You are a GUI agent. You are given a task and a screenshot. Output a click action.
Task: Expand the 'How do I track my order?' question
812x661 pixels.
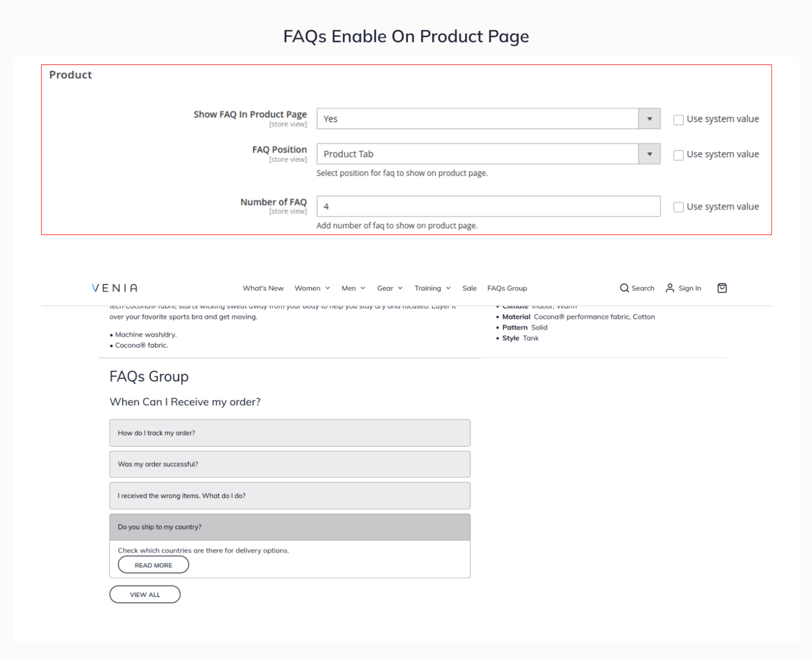click(290, 433)
